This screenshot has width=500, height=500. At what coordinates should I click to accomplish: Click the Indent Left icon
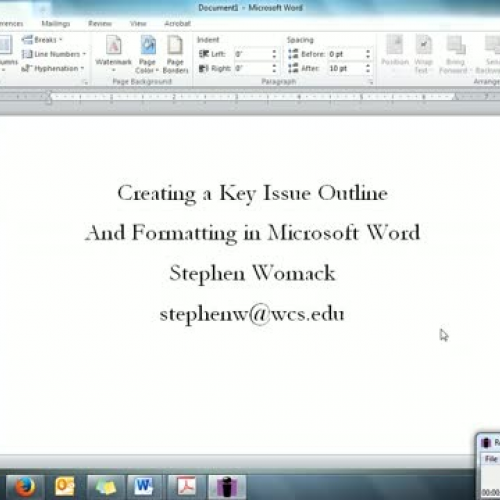[x=204, y=54]
